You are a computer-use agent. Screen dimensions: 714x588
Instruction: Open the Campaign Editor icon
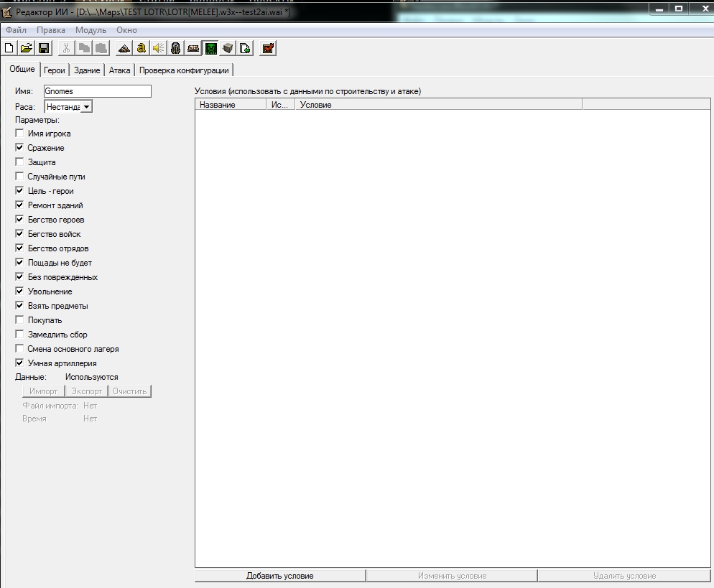coord(193,48)
